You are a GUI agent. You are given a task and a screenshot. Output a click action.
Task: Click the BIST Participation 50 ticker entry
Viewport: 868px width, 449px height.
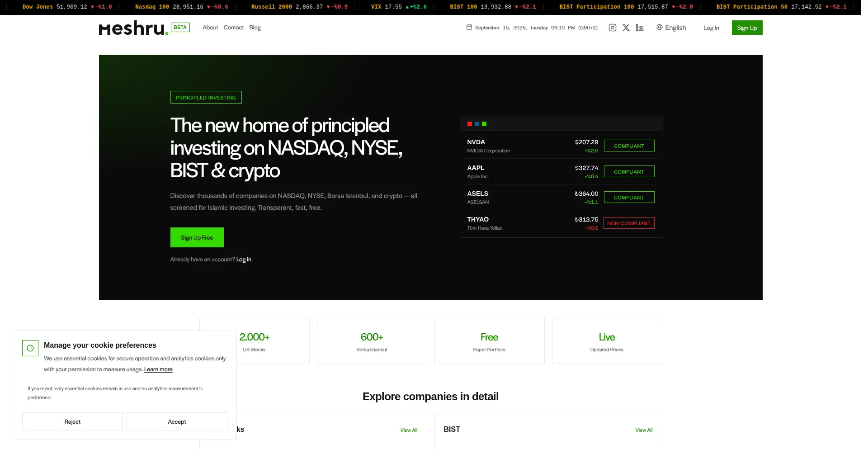point(781,7)
